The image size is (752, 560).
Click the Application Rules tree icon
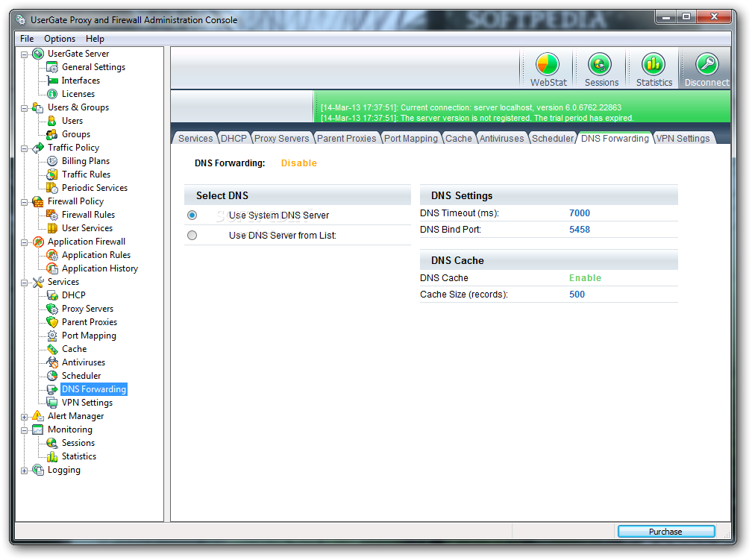pos(52,255)
